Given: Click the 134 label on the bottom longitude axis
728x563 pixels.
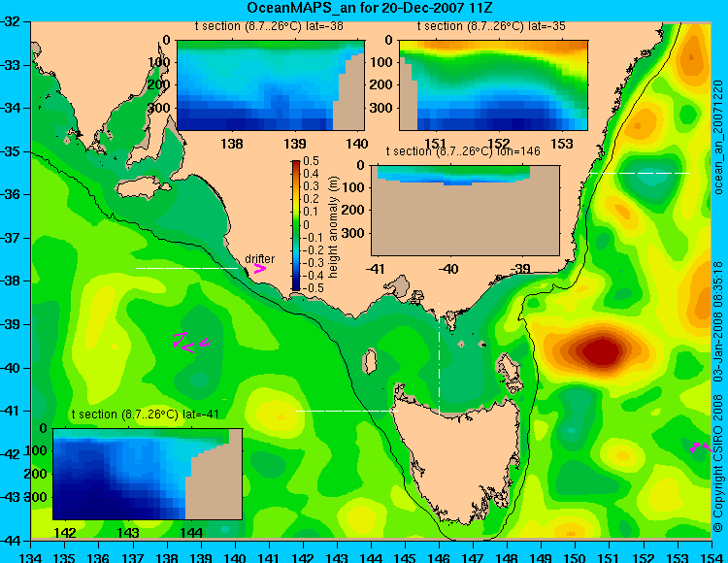Looking at the screenshot, I should (x=31, y=557).
